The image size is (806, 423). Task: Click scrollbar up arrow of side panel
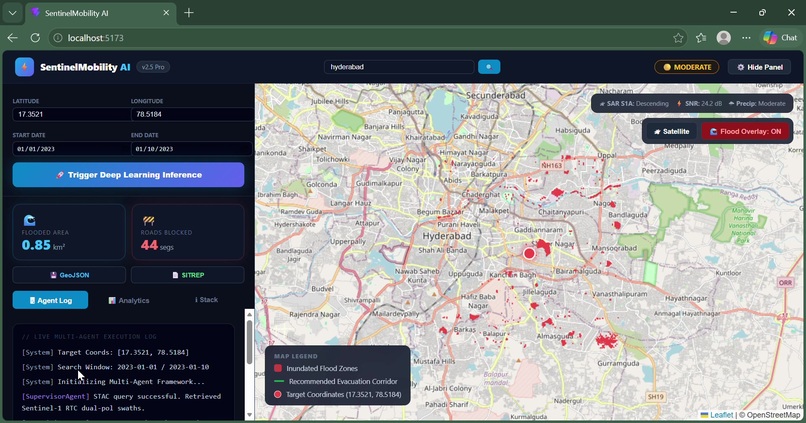(249, 314)
